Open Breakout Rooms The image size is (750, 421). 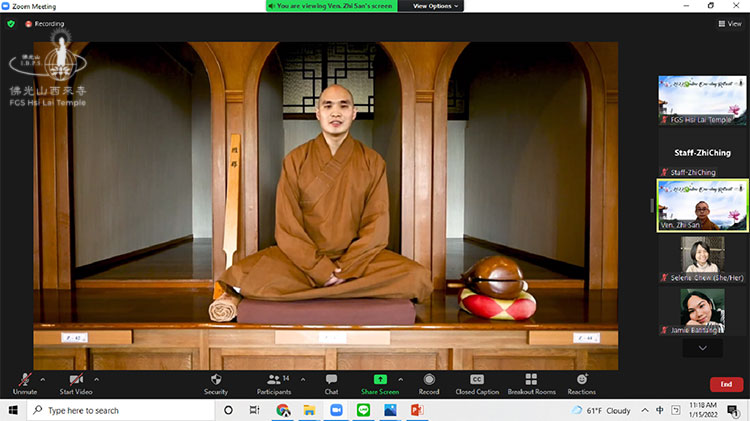(x=531, y=384)
